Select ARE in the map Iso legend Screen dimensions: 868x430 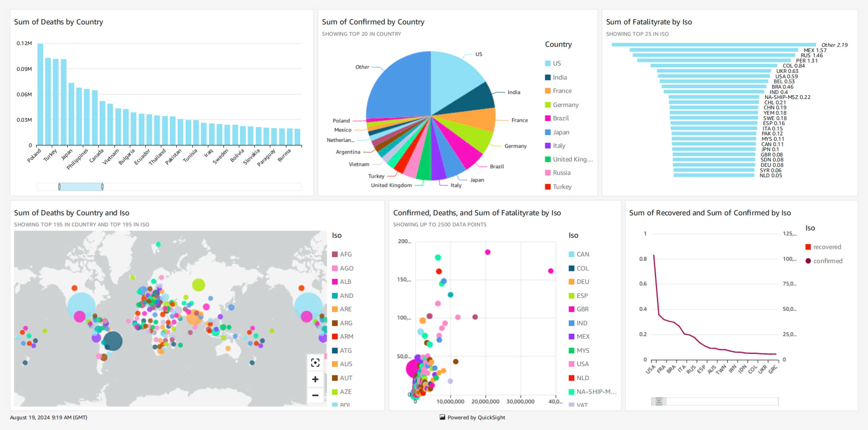342,309
